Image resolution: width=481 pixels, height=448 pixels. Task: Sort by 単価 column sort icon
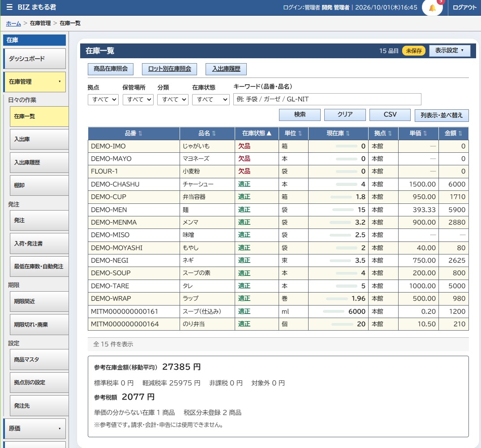click(x=425, y=134)
